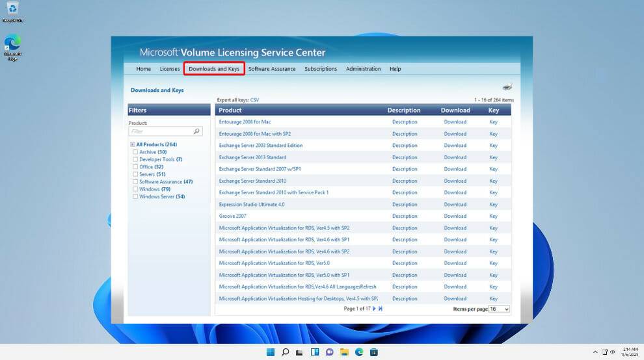Check the Windows Server (54) filter
Viewport: 644px width, 360px height.
135,197
